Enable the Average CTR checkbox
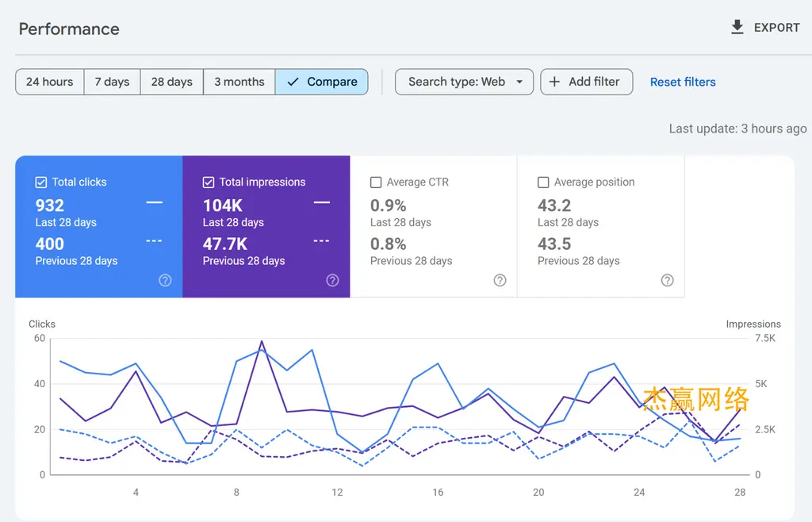The height and width of the screenshot is (522, 812). pyautogui.click(x=376, y=182)
